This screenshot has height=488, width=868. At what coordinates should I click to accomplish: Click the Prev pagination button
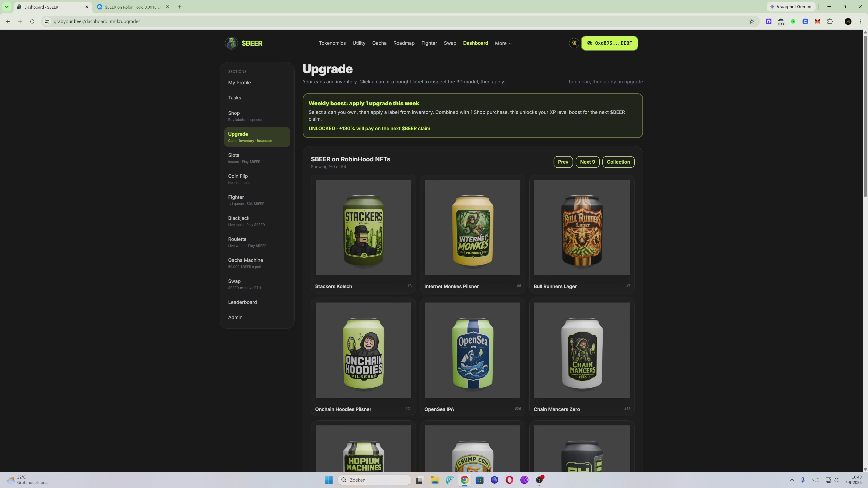(x=563, y=162)
